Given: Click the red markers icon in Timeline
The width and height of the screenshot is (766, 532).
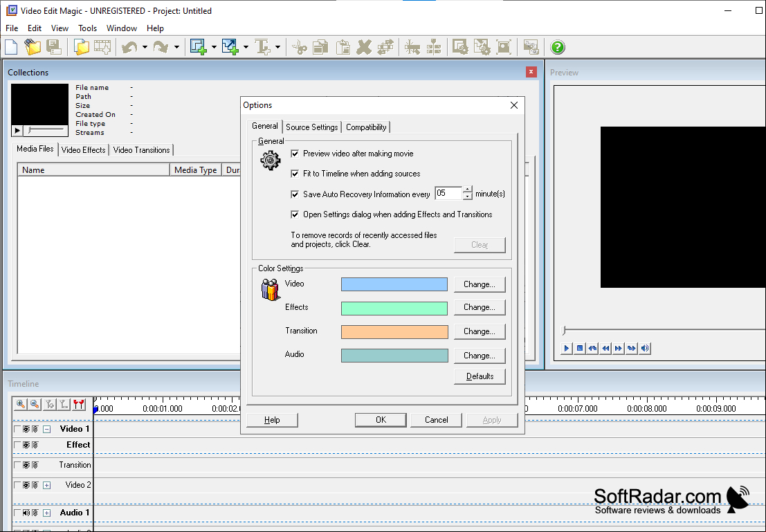Looking at the screenshot, I should pyautogui.click(x=79, y=405).
